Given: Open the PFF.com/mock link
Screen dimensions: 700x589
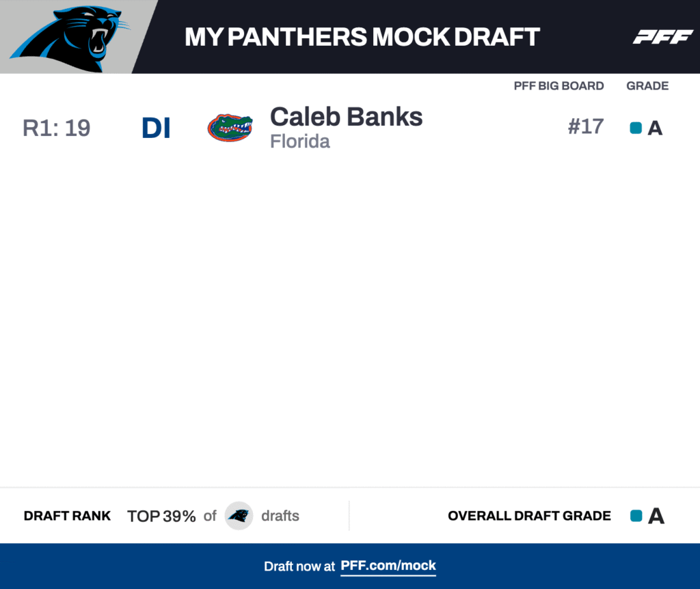Looking at the screenshot, I should pyautogui.click(x=388, y=566).
